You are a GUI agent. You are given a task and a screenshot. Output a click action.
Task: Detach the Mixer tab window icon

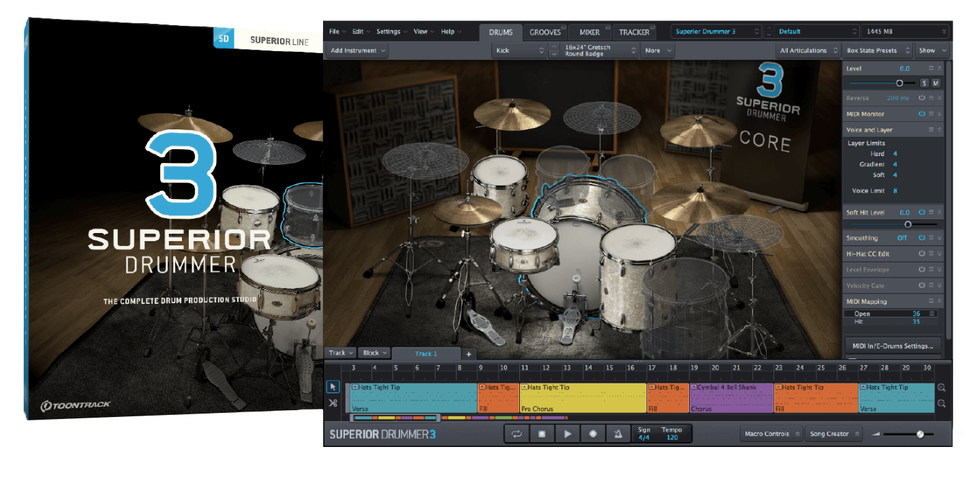607,27
